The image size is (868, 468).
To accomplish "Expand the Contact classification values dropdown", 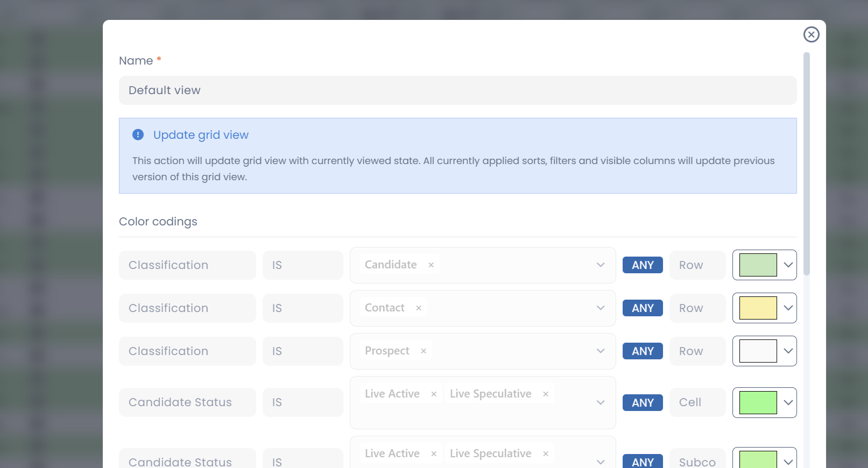I will tap(601, 308).
